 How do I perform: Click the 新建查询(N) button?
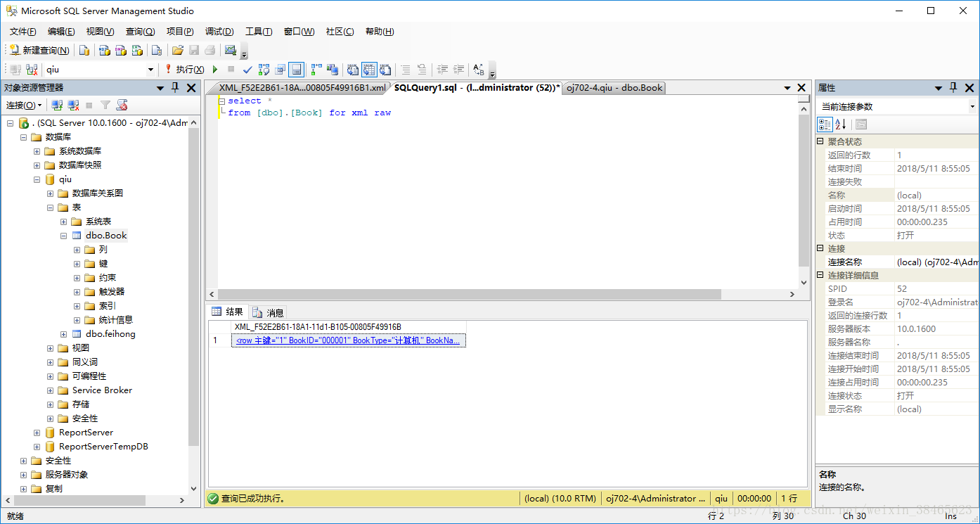click(39, 50)
